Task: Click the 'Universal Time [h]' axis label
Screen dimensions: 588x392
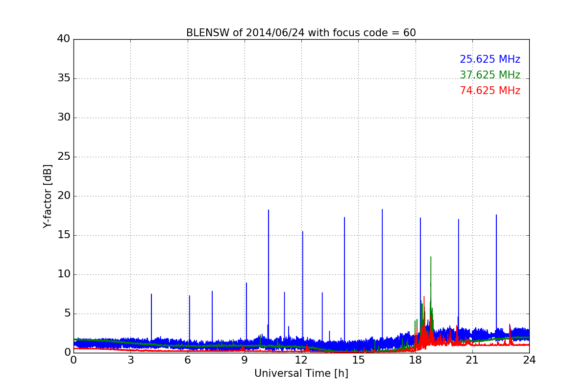Action: pyautogui.click(x=301, y=373)
